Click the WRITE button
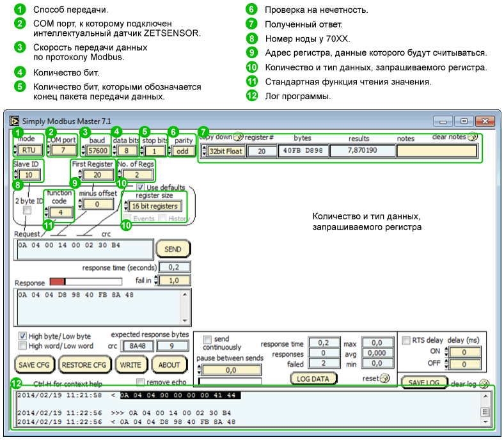504x440 pixels. coord(131,365)
